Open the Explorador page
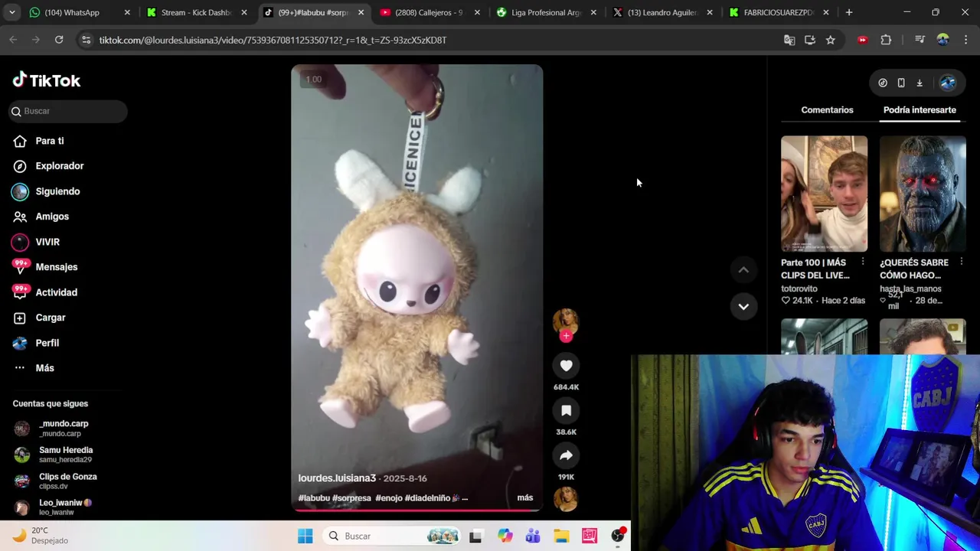 [x=59, y=166]
